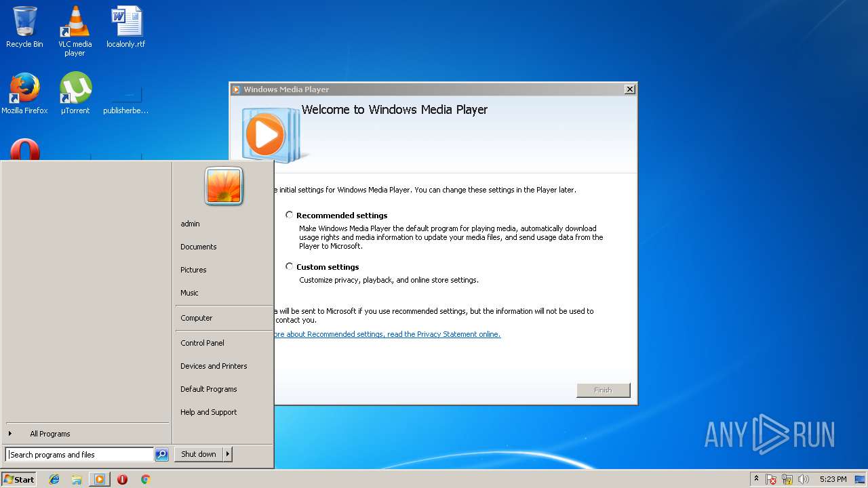Click the 5:23 PM clock
The width and height of the screenshot is (868, 488).
click(x=833, y=479)
